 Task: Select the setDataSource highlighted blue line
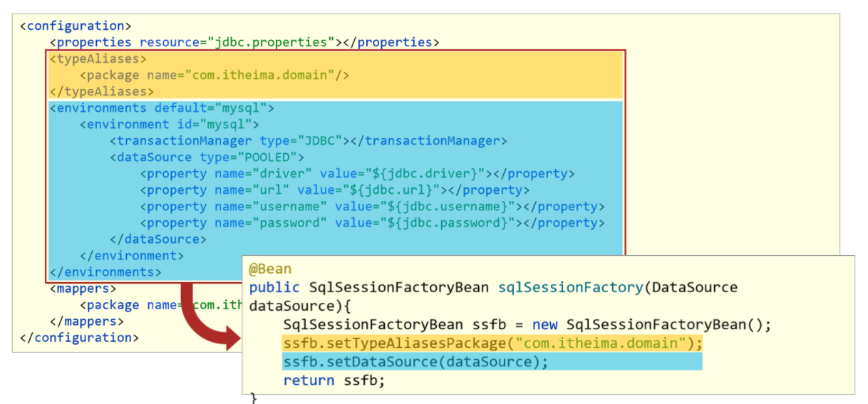[x=492, y=361]
